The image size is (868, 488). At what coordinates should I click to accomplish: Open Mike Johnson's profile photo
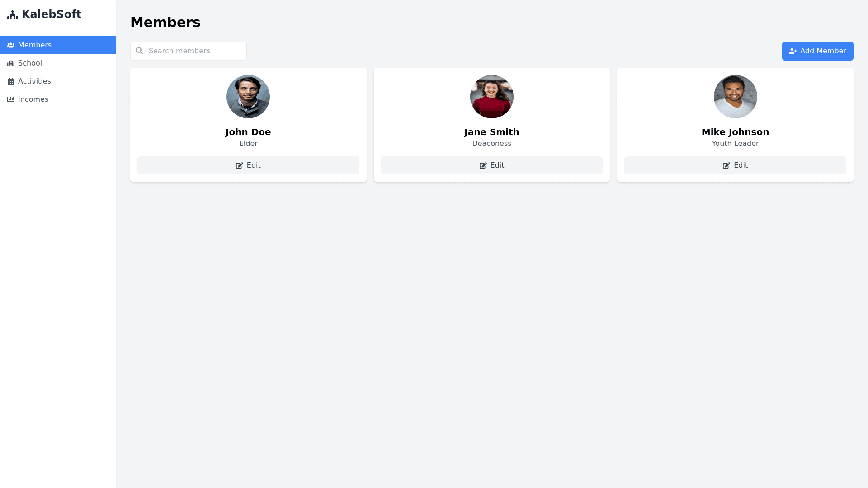click(x=735, y=97)
